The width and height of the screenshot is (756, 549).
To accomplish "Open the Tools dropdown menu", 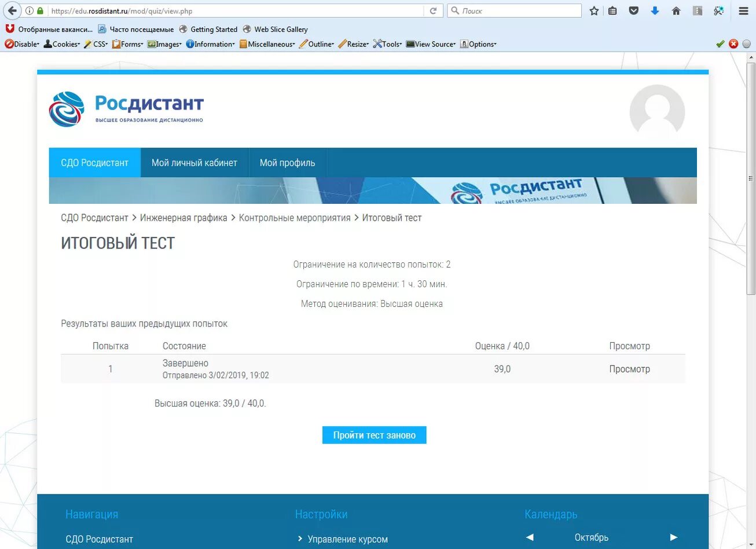I will 387,44.
